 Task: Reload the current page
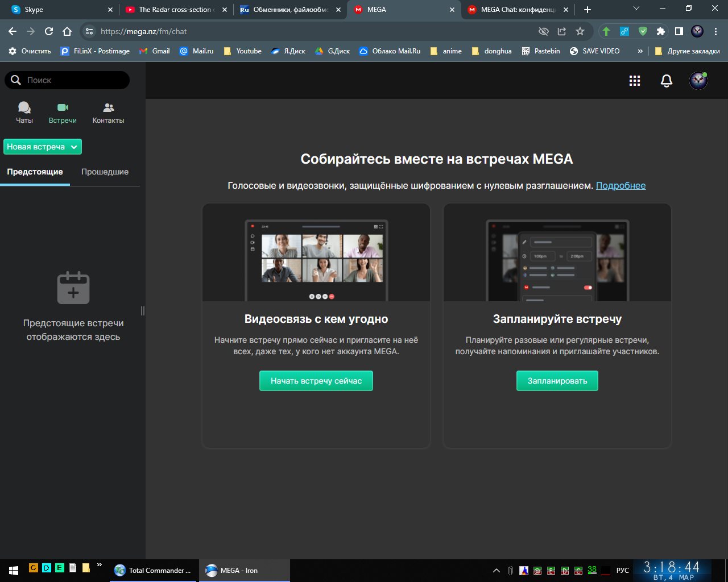click(x=49, y=31)
